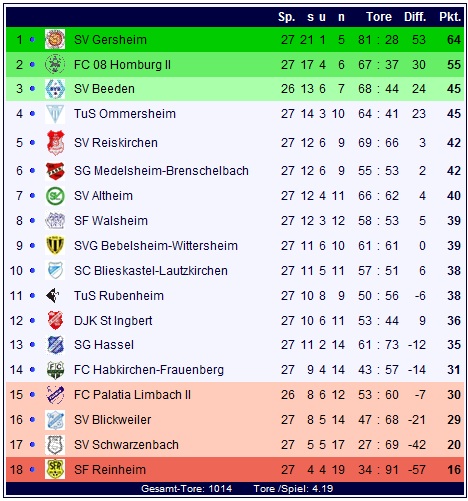
Task: Click the blue dot beside rank 3
Action: [32, 89]
